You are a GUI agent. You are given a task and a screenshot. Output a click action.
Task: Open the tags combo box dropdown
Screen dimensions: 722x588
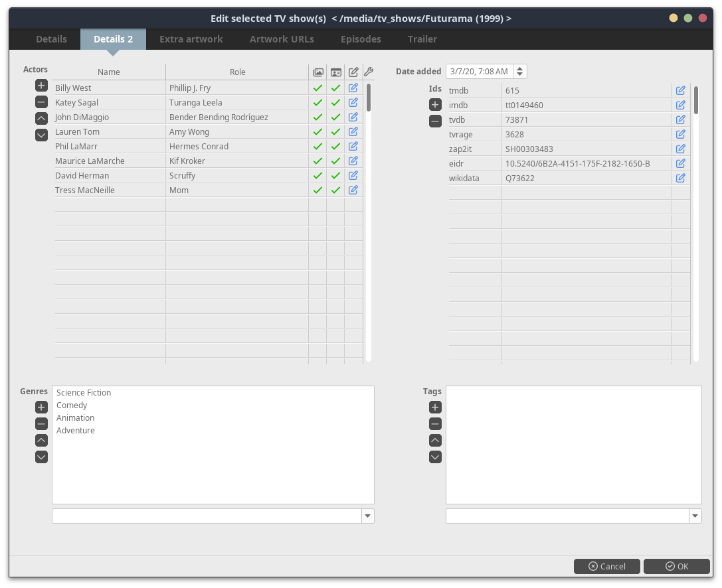point(695,516)
